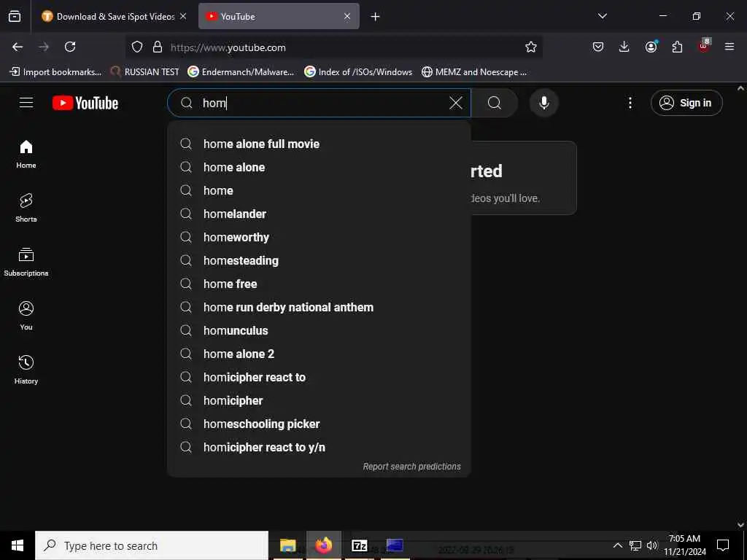Open Subscriptions in the sidebar
Screen dimensions: 747x560
(26, 262)
